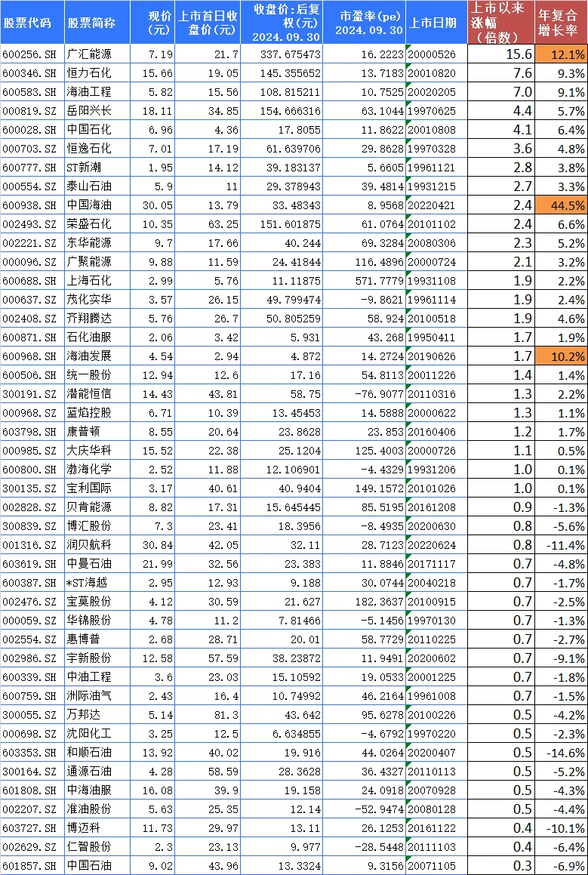The height and width of the screenshot is (875, 588).
Task: Select the 茂化实华 name cell
Action: (97, 300)
